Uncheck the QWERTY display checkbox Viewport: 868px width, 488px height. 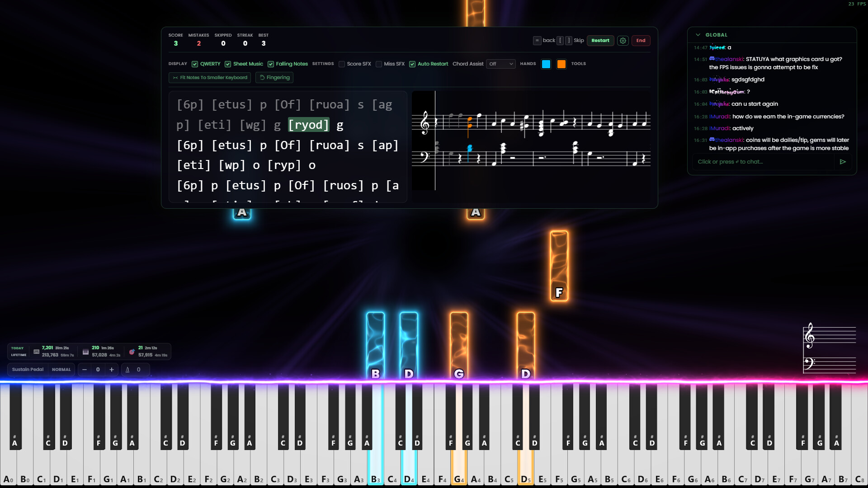pyautogui.click(x=195, y=64)
